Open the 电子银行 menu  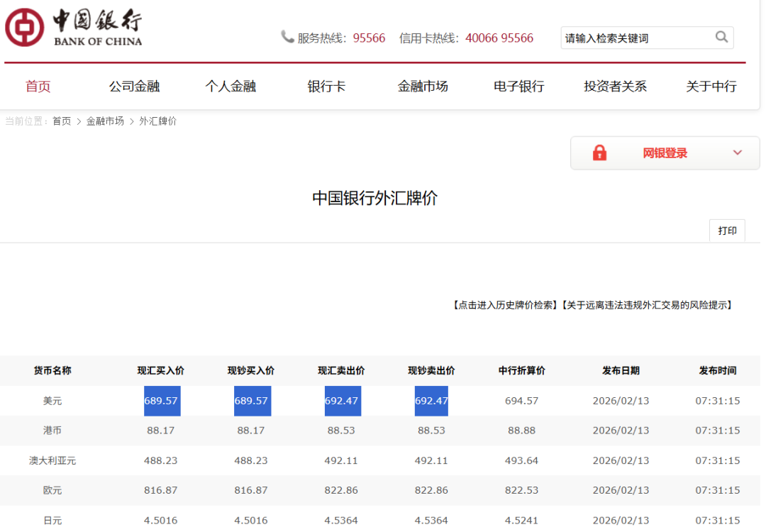click(518, 87)
